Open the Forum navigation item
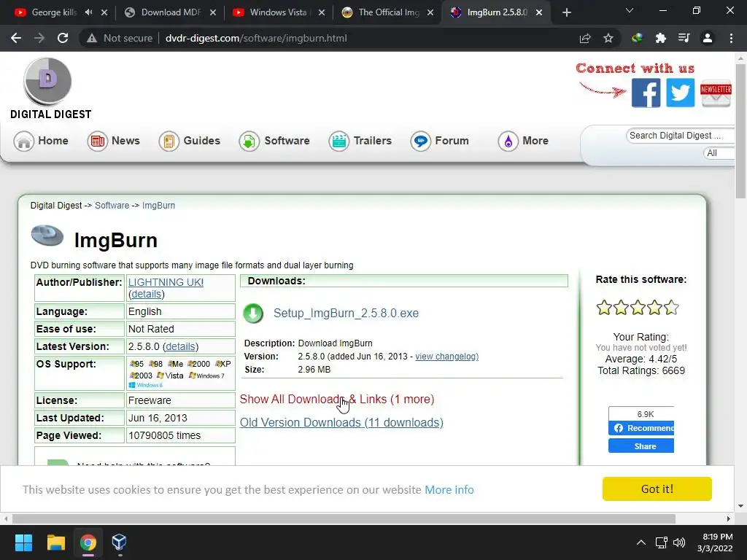The height and width of the screenshot is (560, 747). coord(440,141)
